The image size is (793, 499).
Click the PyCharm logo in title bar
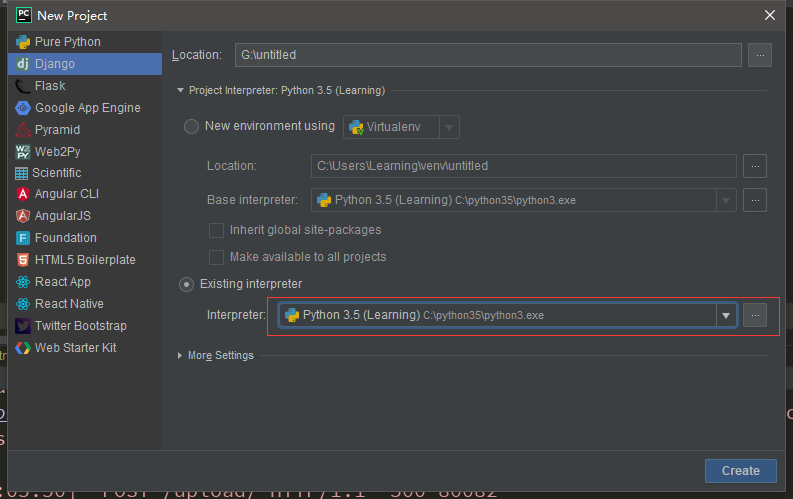point(24,15)
